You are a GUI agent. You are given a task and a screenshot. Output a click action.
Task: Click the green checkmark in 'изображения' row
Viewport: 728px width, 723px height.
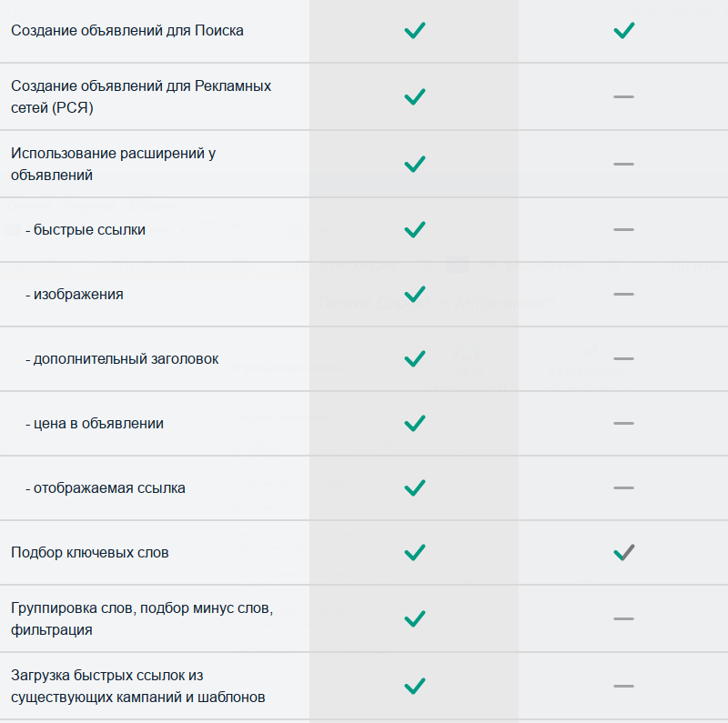pyautogui.click(x=415, y=295)
